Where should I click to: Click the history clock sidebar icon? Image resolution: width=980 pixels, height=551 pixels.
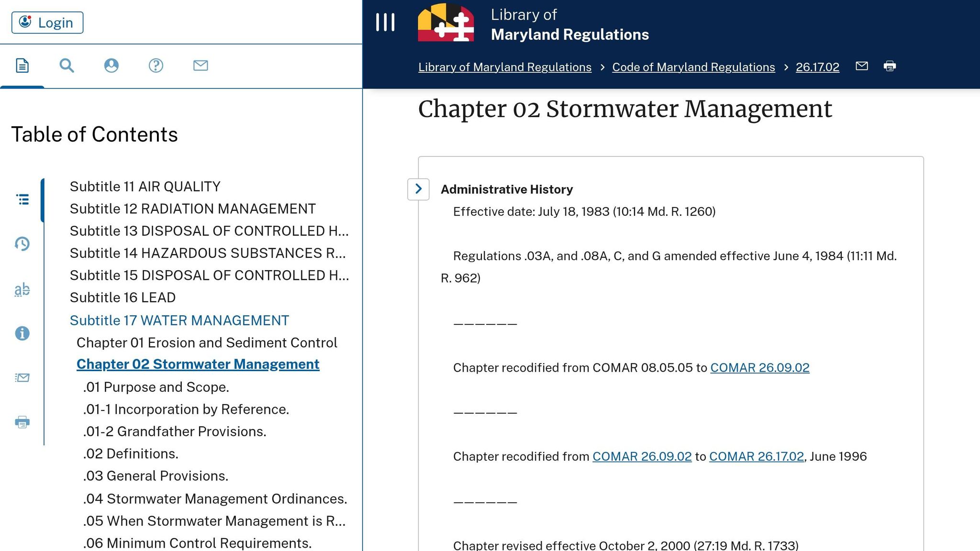[x=22, y=244]
